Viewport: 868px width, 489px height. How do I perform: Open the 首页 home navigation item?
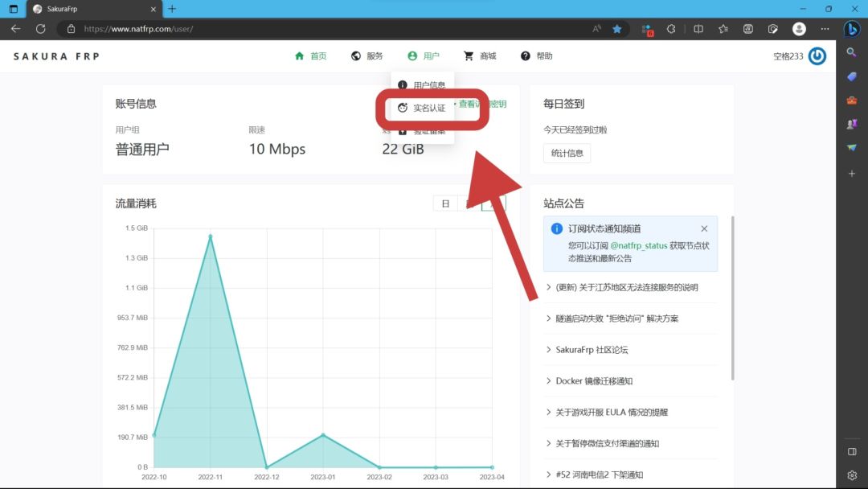[x=310, y=56]
